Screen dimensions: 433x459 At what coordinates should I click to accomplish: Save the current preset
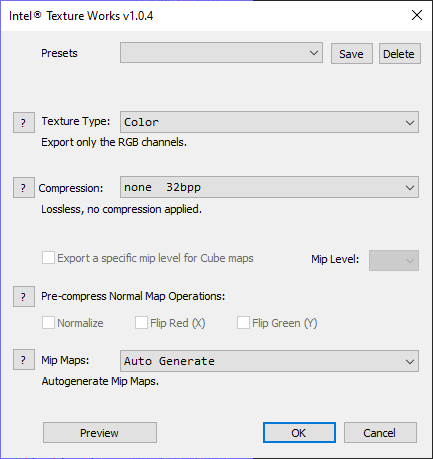coord(352,54)
